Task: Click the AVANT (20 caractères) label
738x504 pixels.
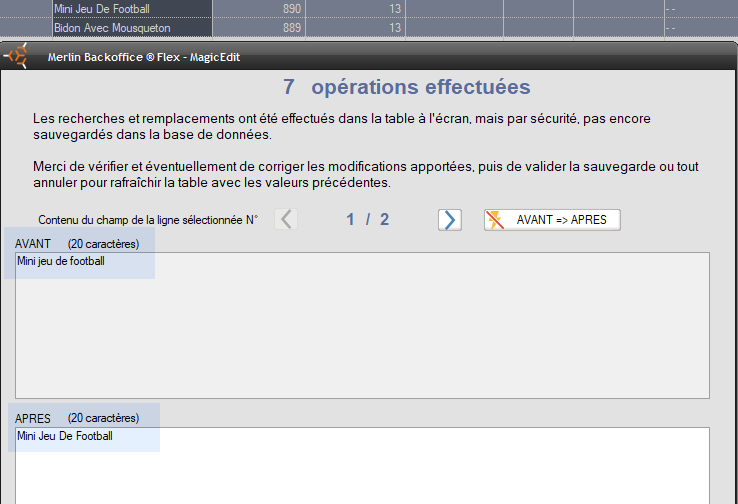Action: click(77, 244)
